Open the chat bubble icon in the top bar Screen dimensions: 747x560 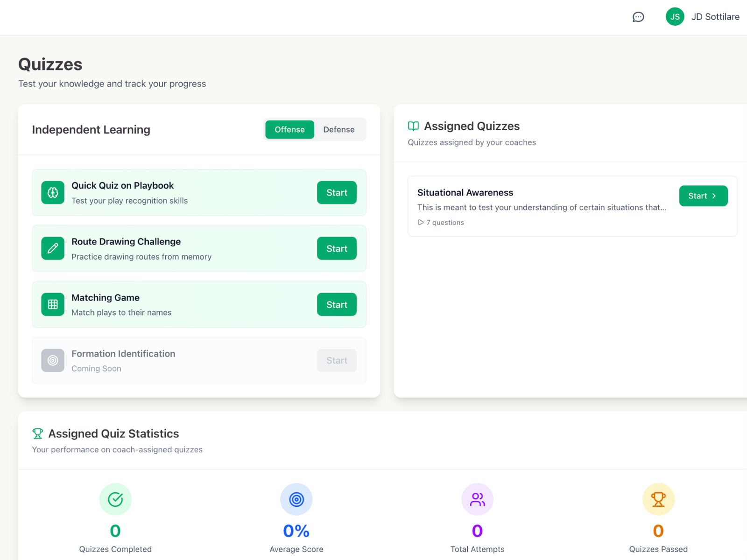point(638,17)
